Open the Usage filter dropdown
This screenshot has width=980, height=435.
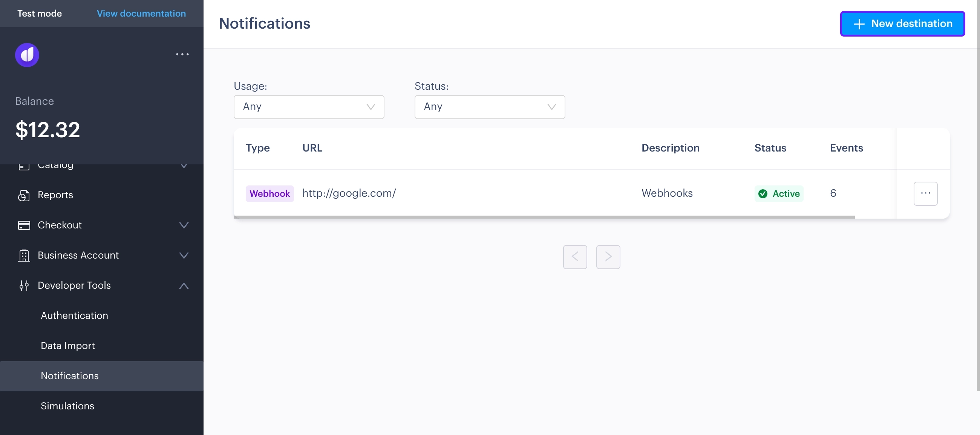tap(309, 107)
